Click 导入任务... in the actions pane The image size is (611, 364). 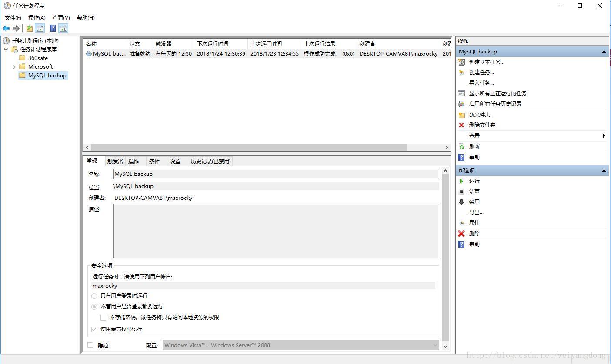pos(481,83)
